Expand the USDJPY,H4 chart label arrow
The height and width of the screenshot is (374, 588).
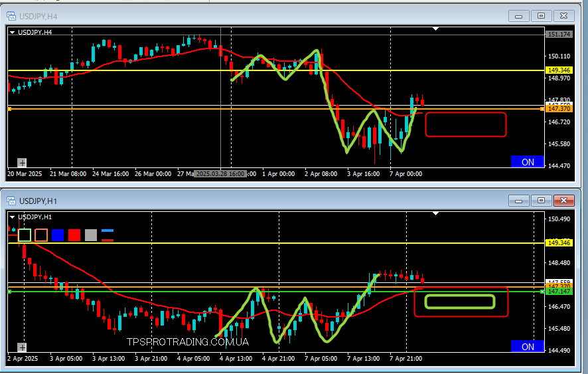[13, 31]
